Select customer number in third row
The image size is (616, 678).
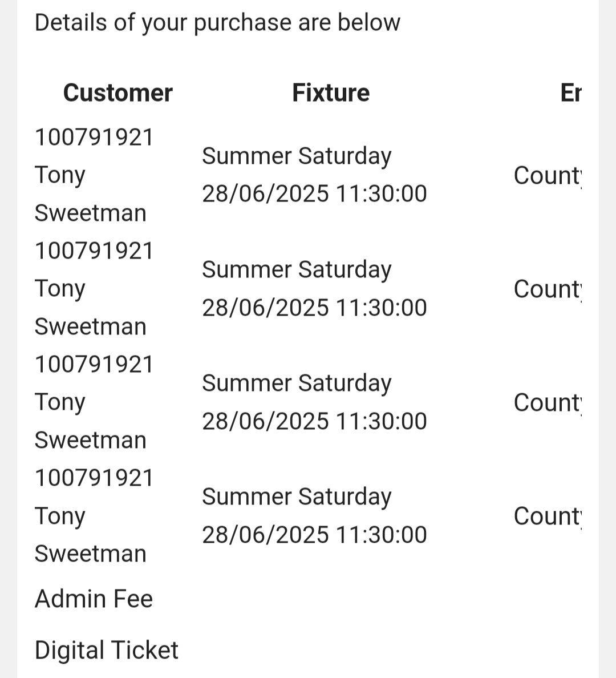(94, 365)
